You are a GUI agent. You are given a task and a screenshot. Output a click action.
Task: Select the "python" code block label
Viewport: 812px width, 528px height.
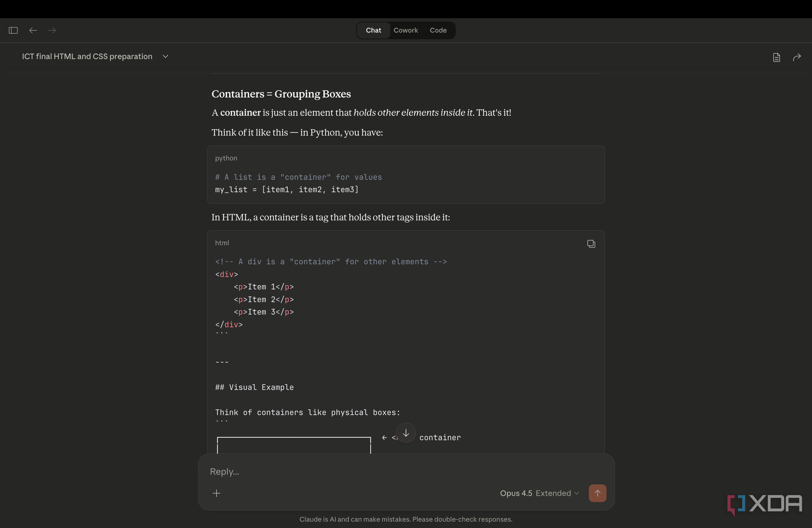pyautogui.click(x=226, y=158)
